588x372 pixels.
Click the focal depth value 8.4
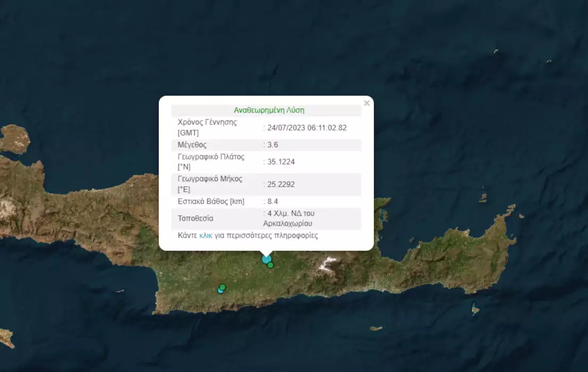[273, 201]
